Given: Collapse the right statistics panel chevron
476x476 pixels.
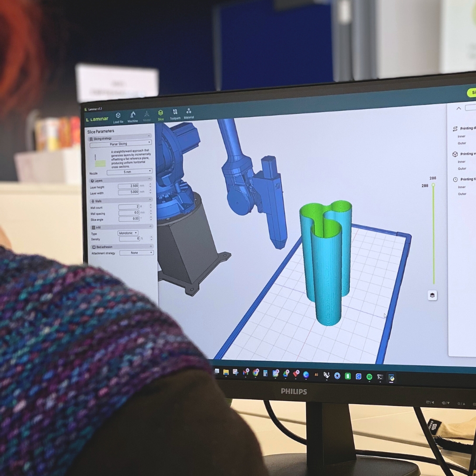Looking at the screenshot, I should (x=458, y=109).
